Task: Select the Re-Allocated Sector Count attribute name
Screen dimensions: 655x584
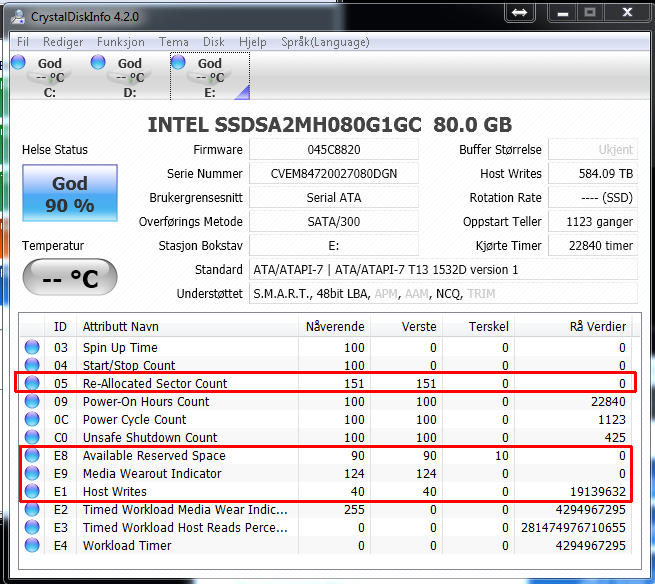Action: tap(155, 383)
